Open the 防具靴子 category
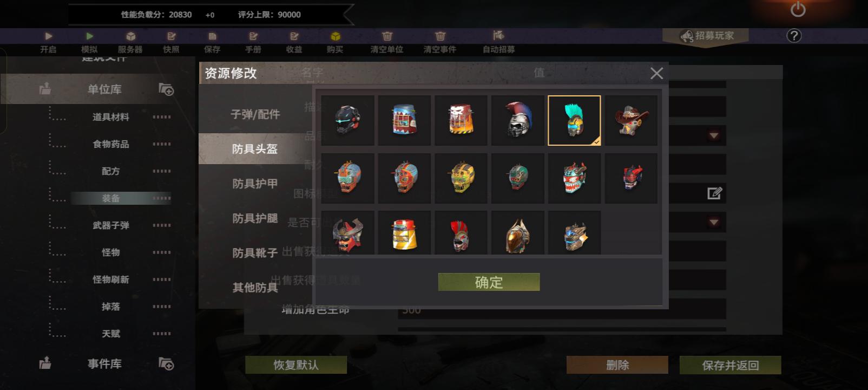The width and height of the screenshot is (868, 390). (x=255, y=253)
